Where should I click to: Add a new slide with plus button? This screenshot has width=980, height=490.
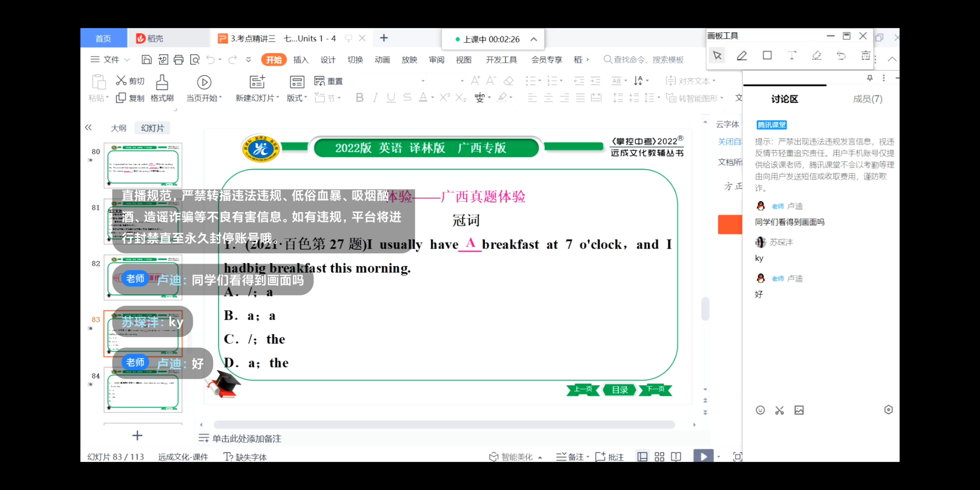pyautogui.click(x=137, y=436)
